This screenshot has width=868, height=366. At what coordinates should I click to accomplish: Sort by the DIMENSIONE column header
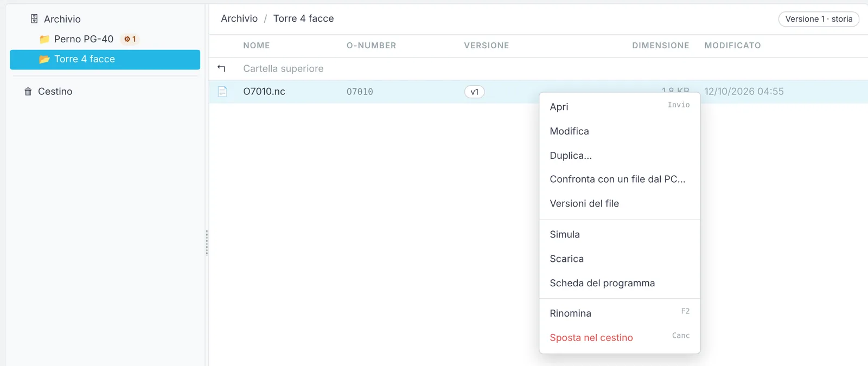[661, 46]
